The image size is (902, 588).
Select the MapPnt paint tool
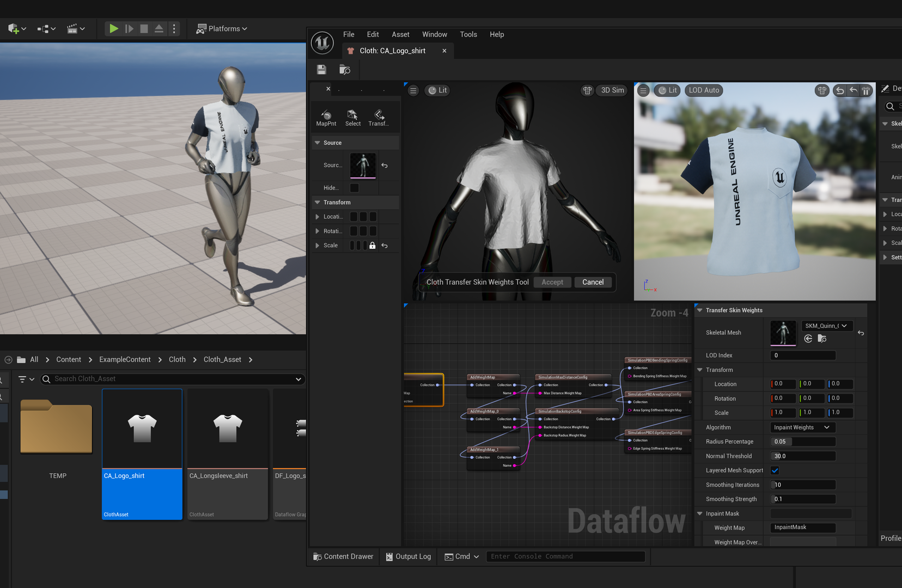(x=326, y=117)
